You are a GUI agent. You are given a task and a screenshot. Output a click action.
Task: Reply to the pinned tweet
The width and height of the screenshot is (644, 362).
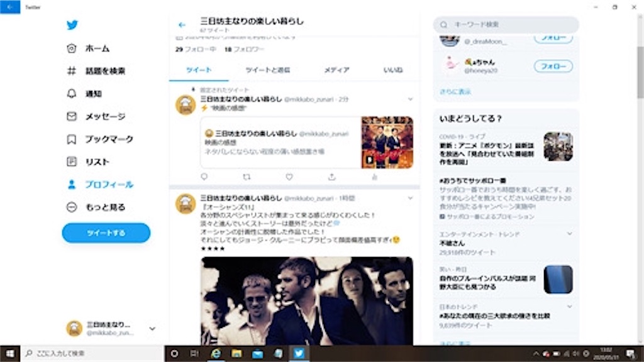tap(204, 177)
